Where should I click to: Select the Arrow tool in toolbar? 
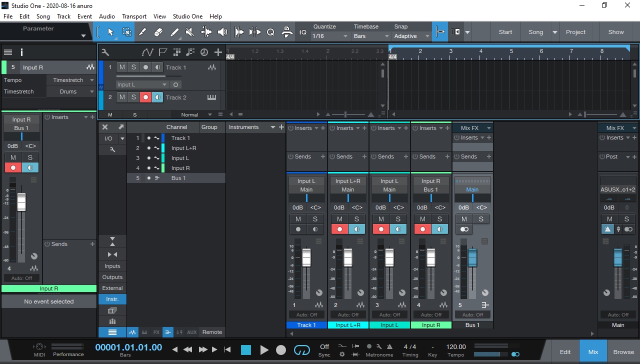point(110,32)
